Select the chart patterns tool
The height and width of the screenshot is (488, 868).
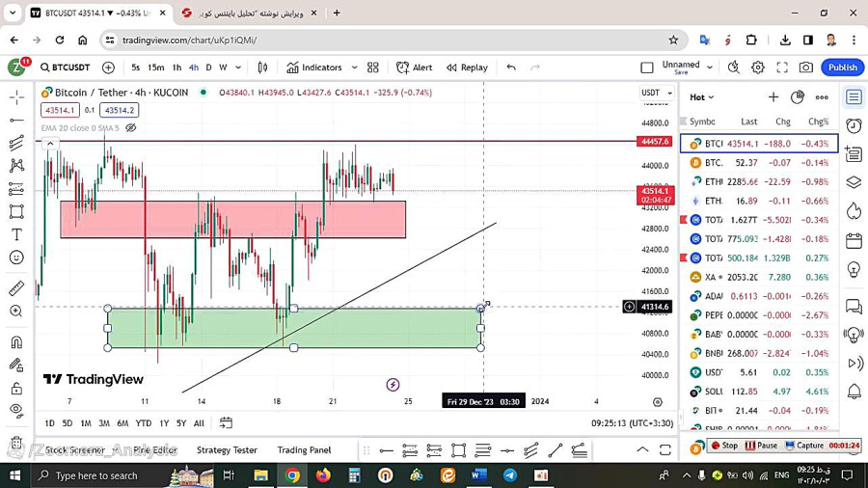pos(16,166)
